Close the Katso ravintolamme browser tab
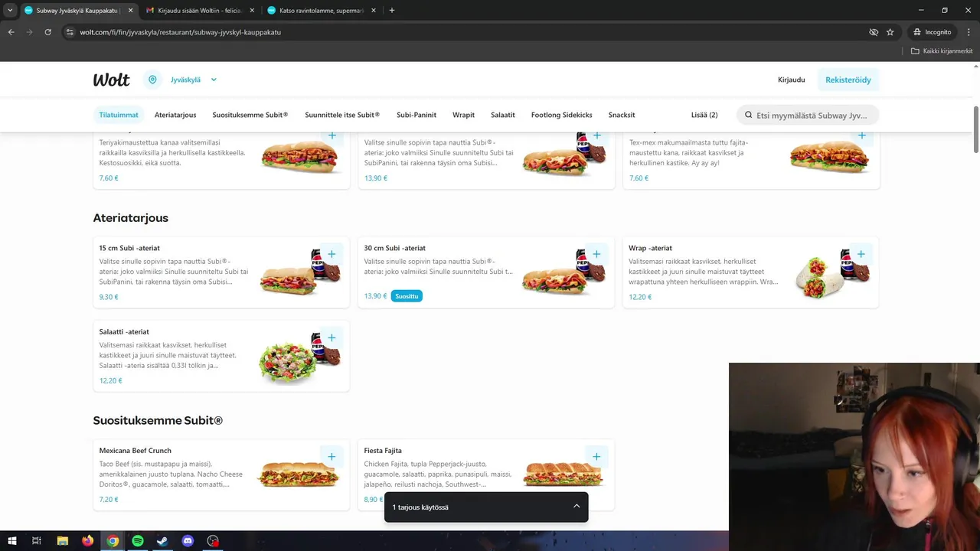The width and height of the screenshot is (980, 551). pyautogui.click(x=373, y=11)
